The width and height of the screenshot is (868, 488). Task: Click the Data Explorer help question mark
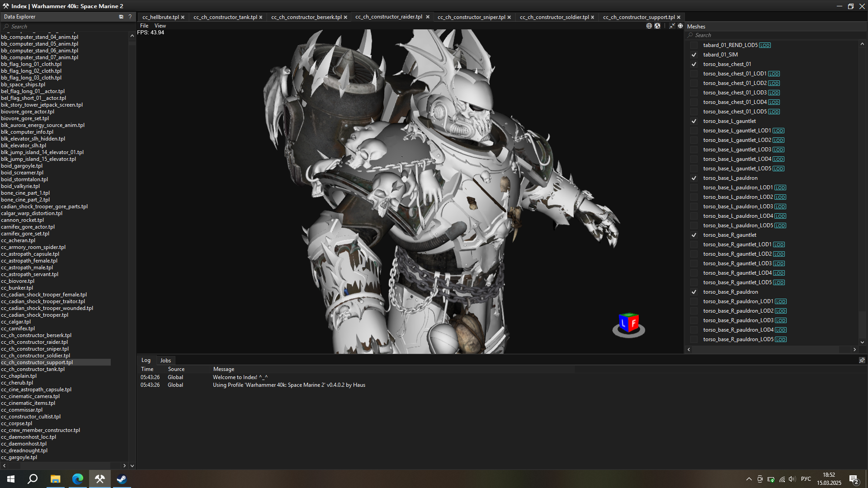pyautogui.click(x=130, y=17)
